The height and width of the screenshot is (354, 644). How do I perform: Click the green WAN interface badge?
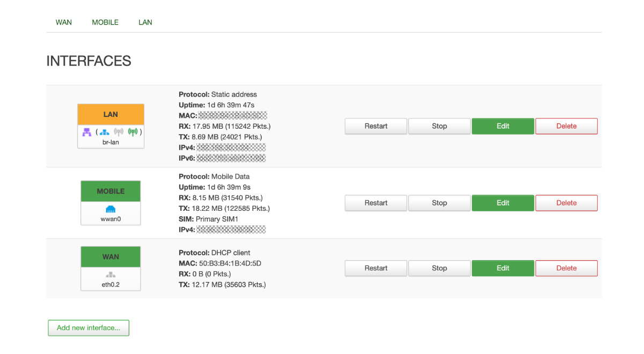click(x=111, y=257)
